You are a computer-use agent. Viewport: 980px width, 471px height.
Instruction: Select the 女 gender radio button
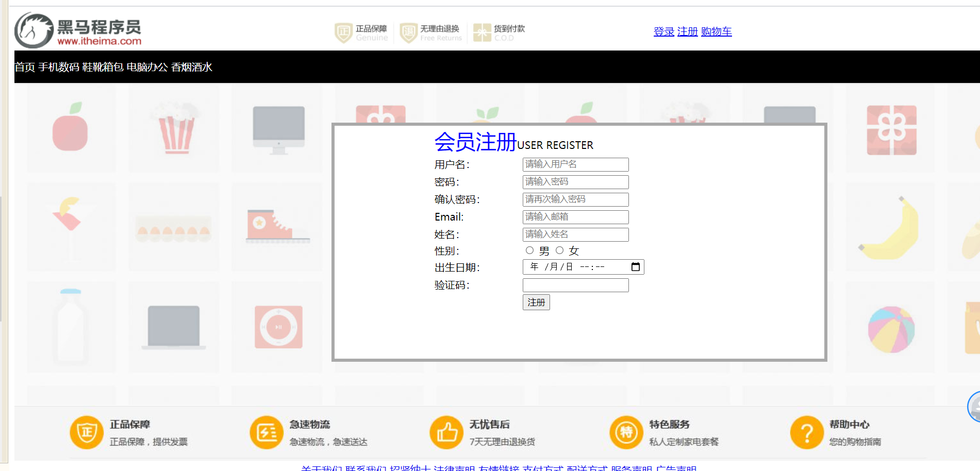(560, 250)
